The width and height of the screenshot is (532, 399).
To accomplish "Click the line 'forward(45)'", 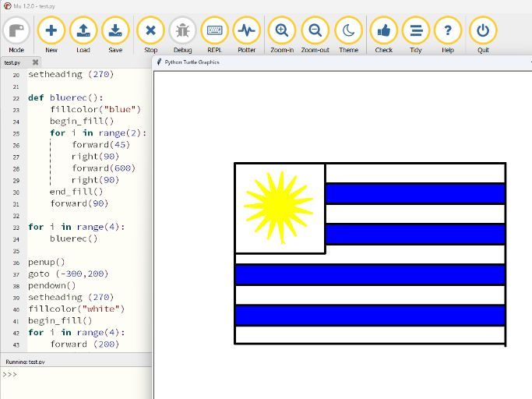I will point(100,145).
